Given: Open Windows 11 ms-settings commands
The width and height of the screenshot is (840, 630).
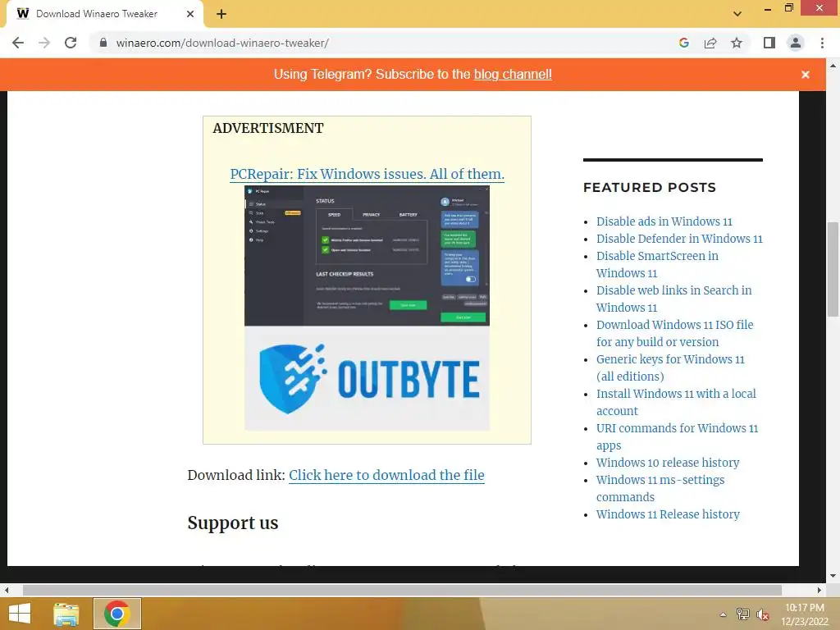Looking at the screenshot, I should (x=660, y=488).
